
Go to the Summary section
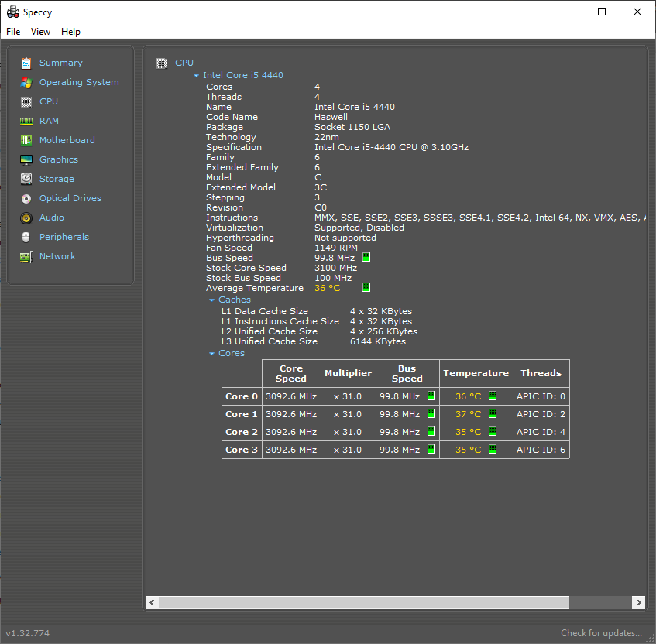61,63
